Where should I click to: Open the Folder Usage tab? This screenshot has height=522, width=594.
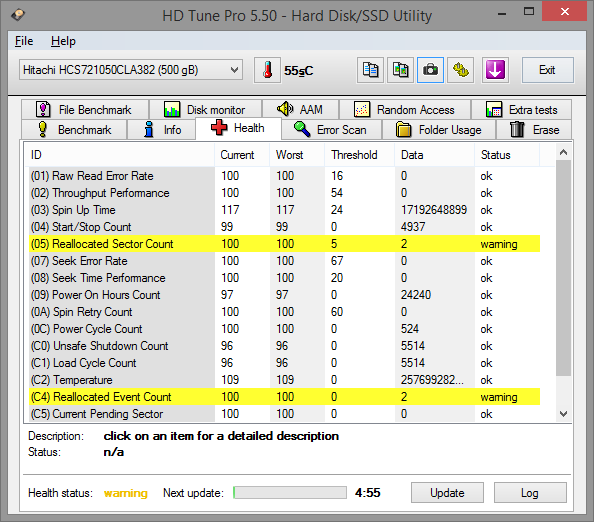pyautogui.click(x=439, y=130)
